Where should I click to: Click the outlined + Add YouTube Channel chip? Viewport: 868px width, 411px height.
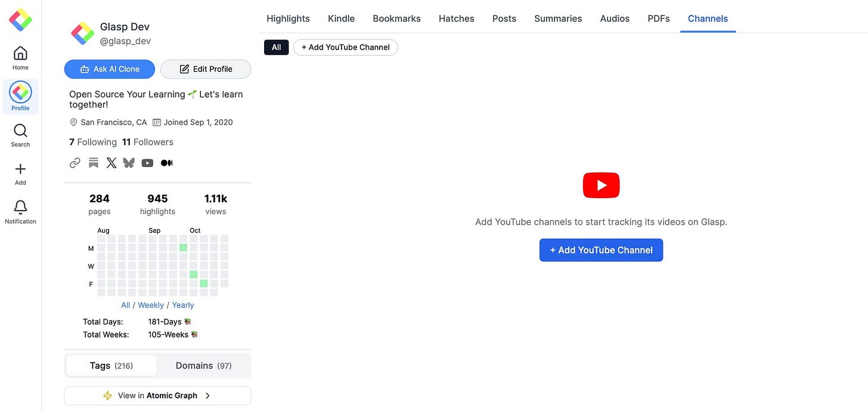tap(345, 47)
